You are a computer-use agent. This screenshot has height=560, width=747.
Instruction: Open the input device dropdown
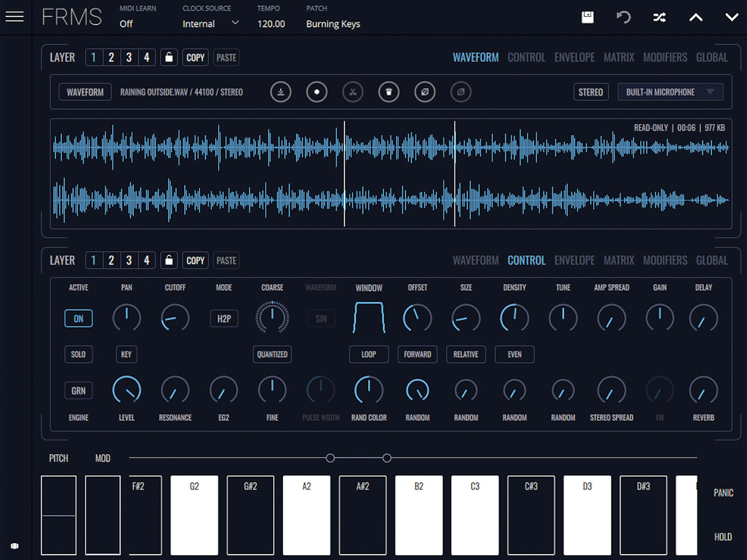coord(670,92)
